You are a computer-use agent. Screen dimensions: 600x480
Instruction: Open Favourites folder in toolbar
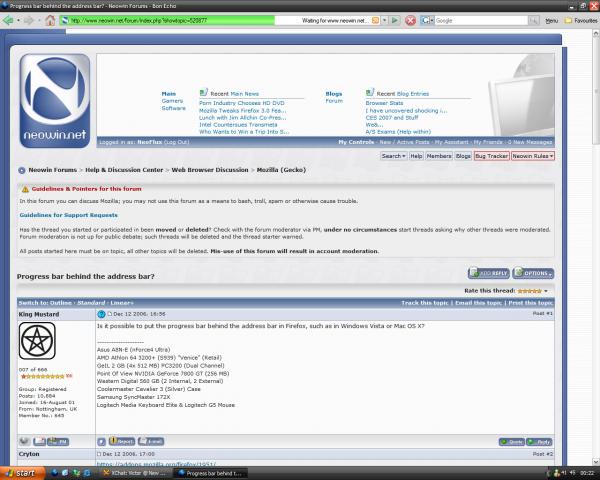[581, 20]
